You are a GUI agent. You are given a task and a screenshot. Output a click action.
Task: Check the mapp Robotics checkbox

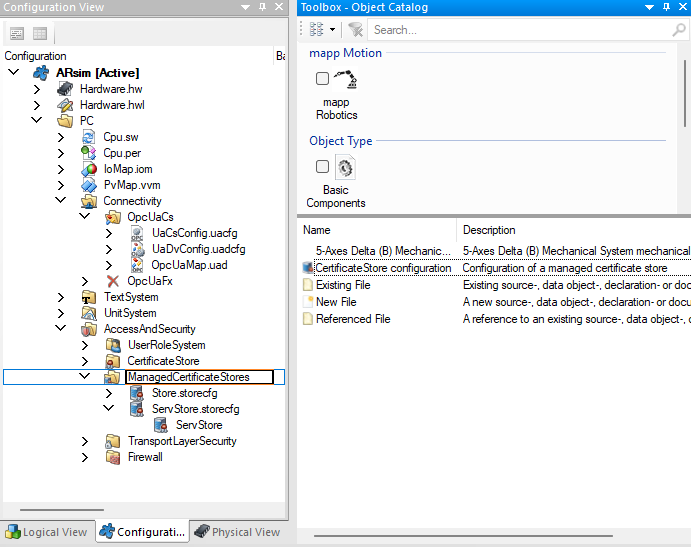click(322, 78)
